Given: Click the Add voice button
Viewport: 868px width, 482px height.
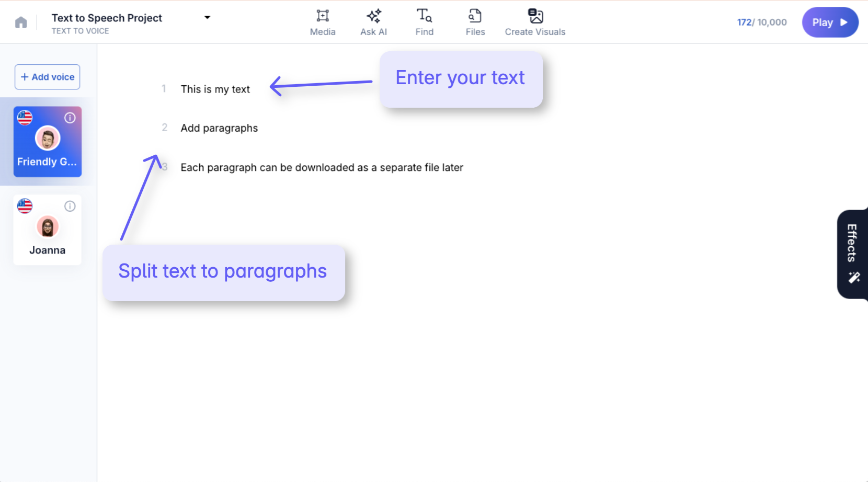Looking at the screenshot, I should (x=47, y=77).
